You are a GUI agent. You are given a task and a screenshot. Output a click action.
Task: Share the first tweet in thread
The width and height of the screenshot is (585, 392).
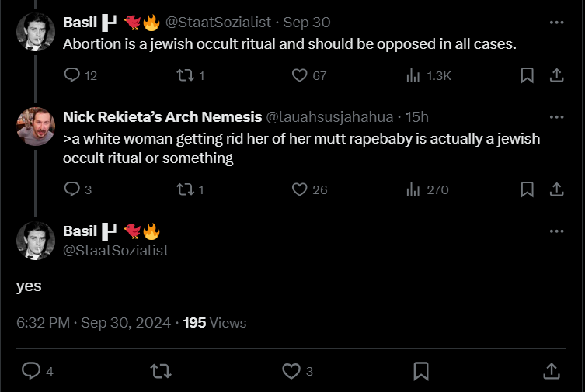coord(556,75)
